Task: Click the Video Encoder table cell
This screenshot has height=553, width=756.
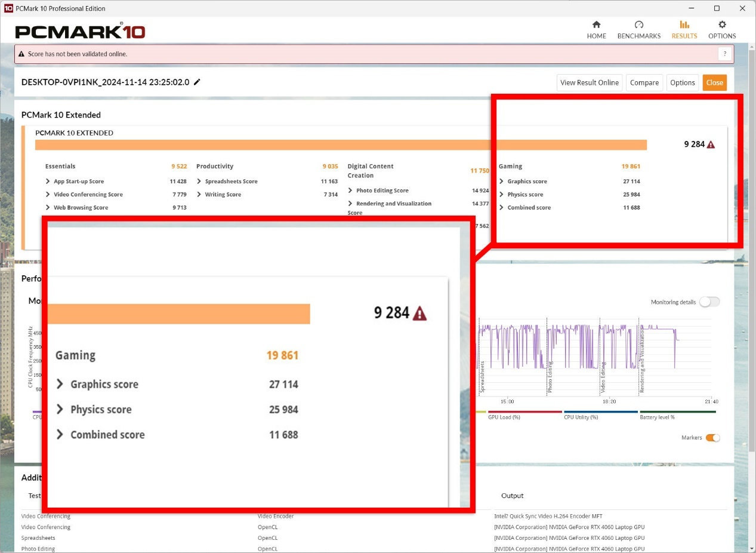Action: [276, 516]
